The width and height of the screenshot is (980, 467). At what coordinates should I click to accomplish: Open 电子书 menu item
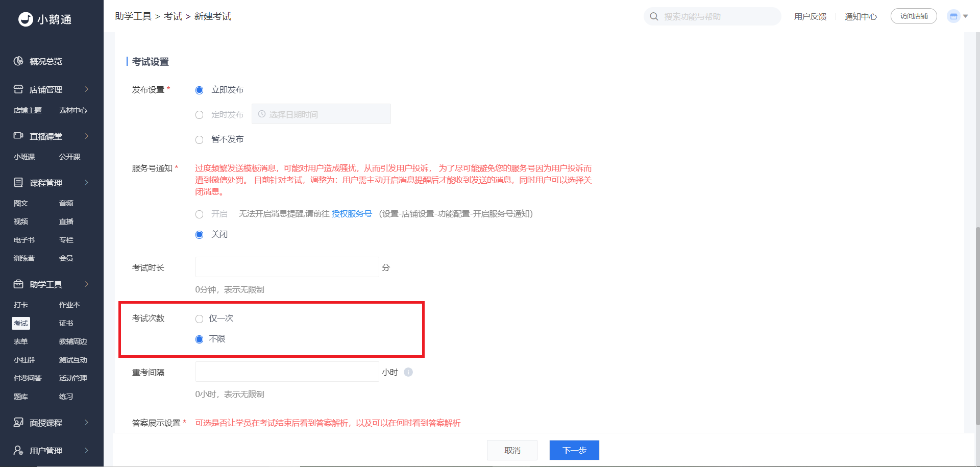(x=24, y=240)
